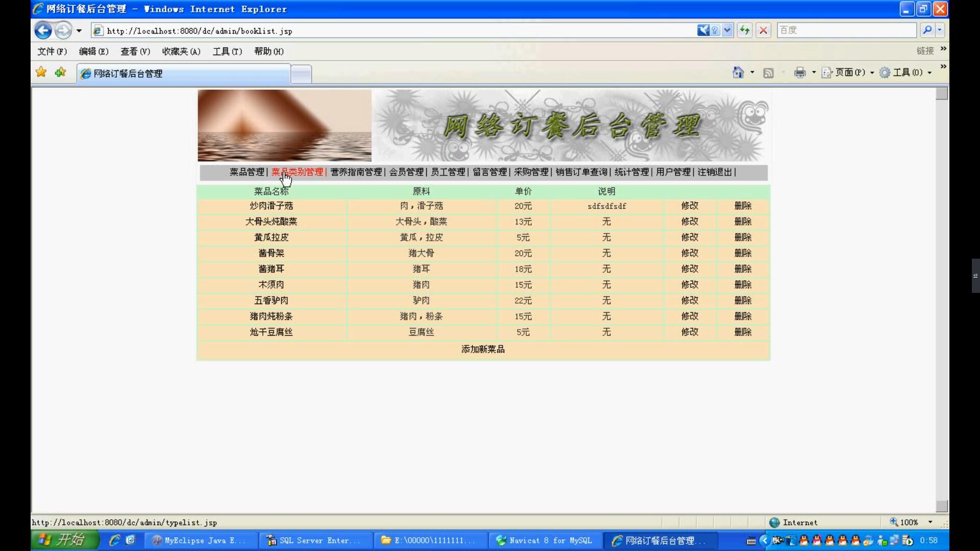Viewport: 980px width, 551px height.
Task: Open 菜品管理 navigation link
Action: pyautogui.click(x=247, y=172)
